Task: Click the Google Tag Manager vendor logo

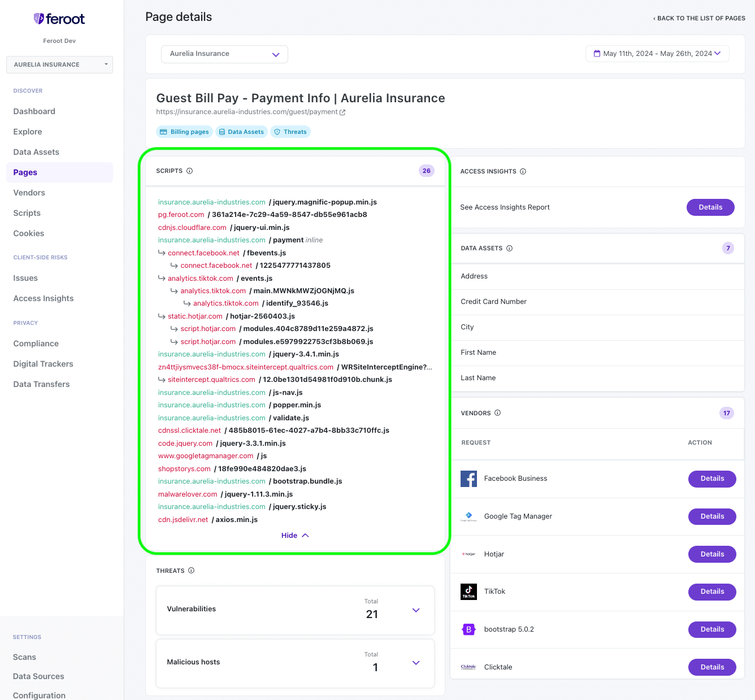Action: point(468,516)
